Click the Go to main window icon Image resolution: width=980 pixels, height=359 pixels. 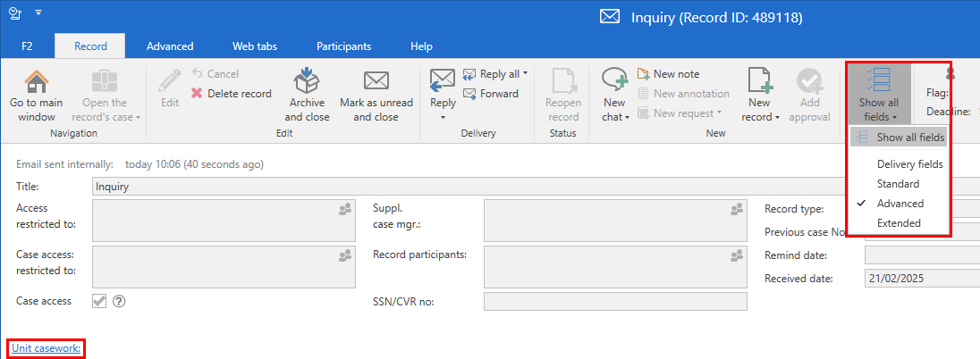click(37, 83)
